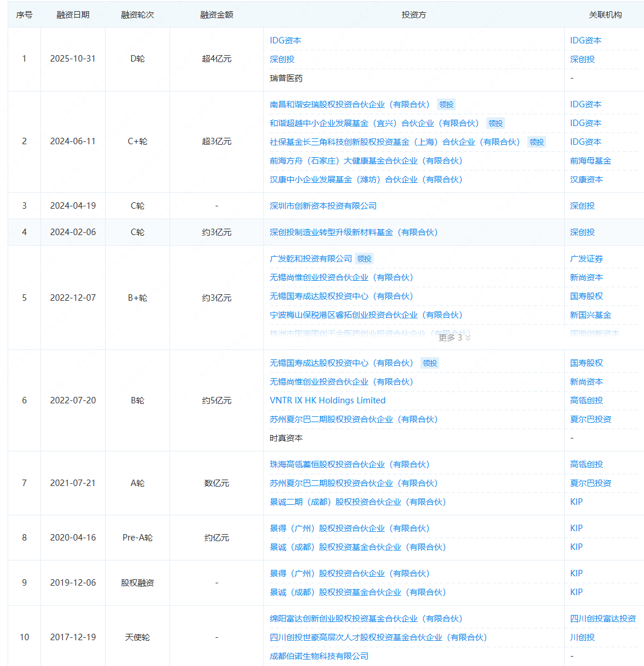Click 珠海高瓴蓁恒股权投资合伙企业 link

pos(350,464)
